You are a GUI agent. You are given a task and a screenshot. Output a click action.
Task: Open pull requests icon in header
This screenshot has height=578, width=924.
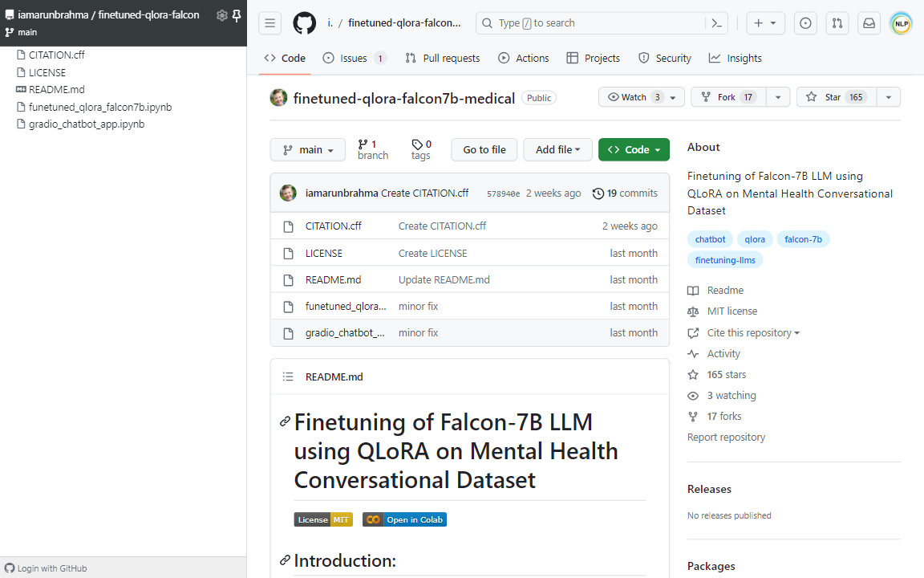(x=837, y=23)
